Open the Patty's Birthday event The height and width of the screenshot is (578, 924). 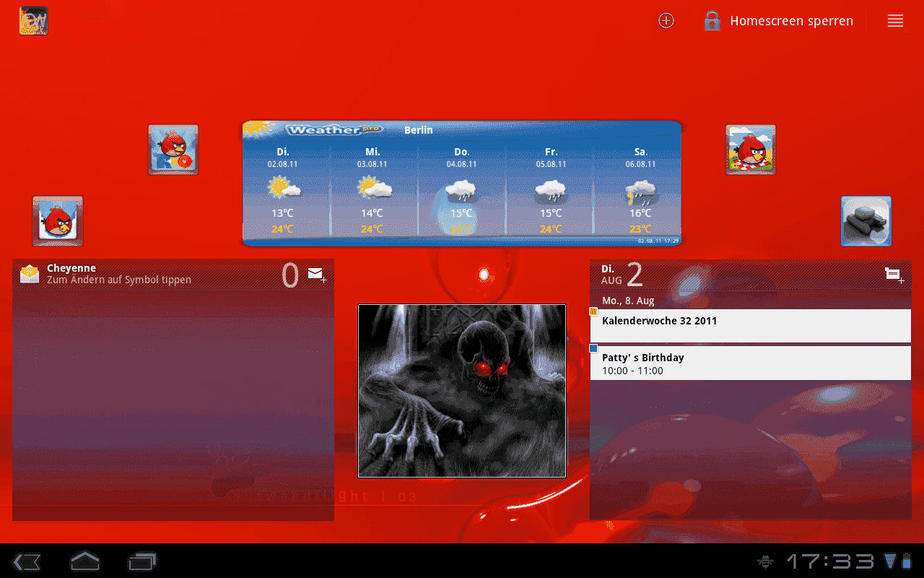click(x=751, y=363)
